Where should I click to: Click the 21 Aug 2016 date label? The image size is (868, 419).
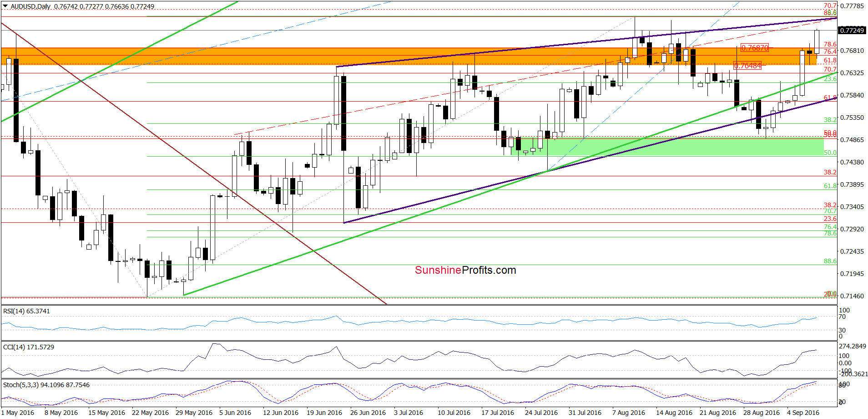(x=718, y=413)
